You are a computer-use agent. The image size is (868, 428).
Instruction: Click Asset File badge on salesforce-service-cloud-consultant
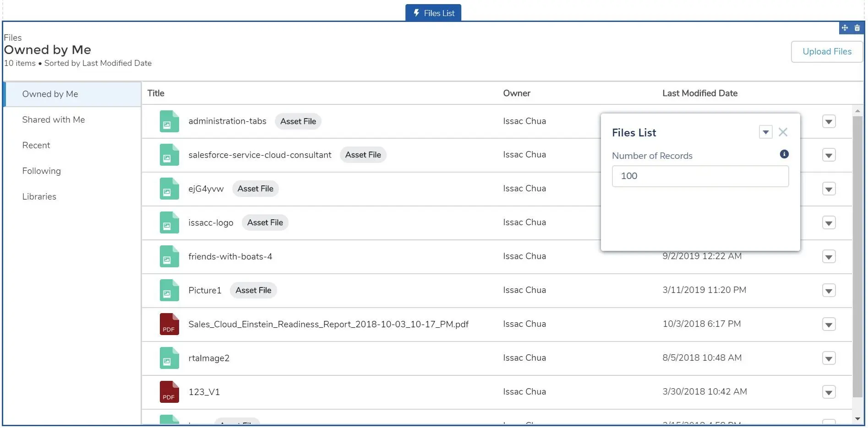point(363,155)
